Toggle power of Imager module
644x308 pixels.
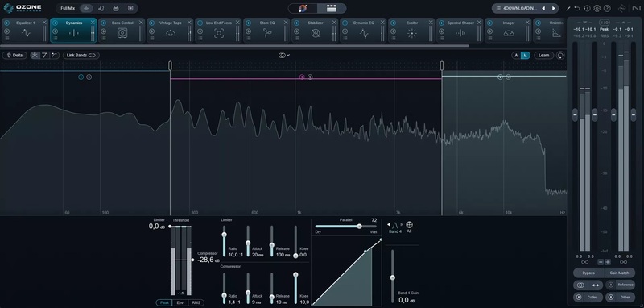490,23
